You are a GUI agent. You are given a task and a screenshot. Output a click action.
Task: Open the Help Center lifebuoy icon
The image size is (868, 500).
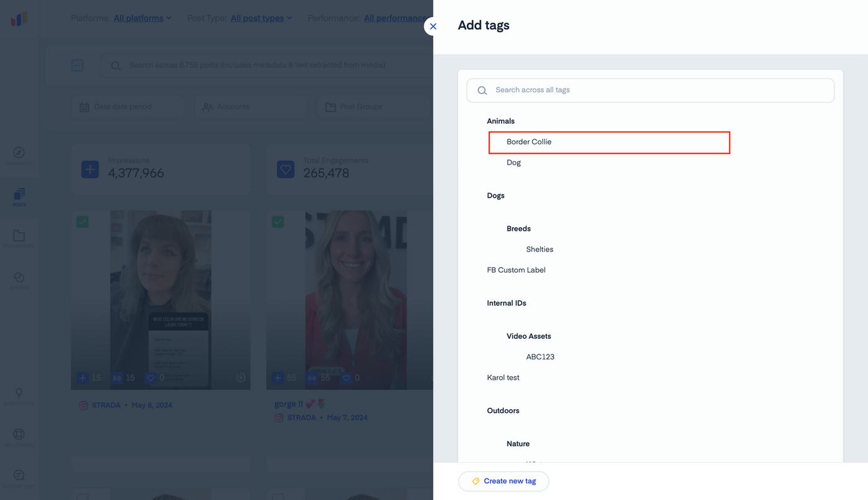[x=19, y=437]
